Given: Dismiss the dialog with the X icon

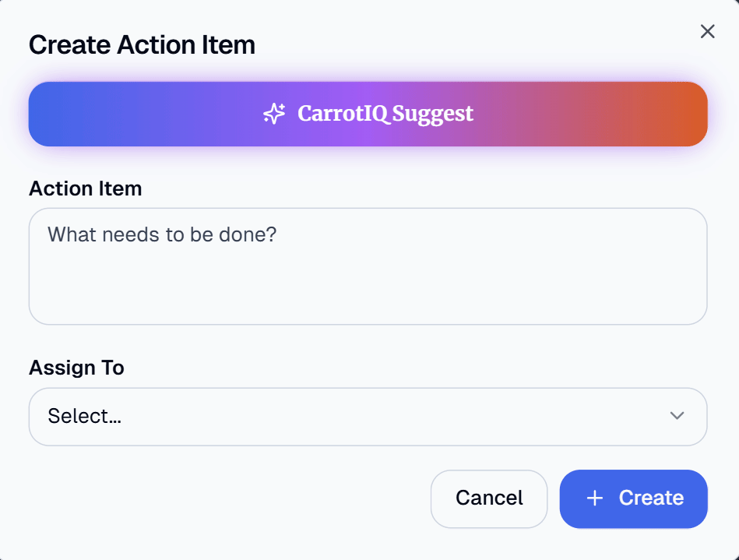Looking at the screenshot, I should pyautogui.click(x=707, y=31).
